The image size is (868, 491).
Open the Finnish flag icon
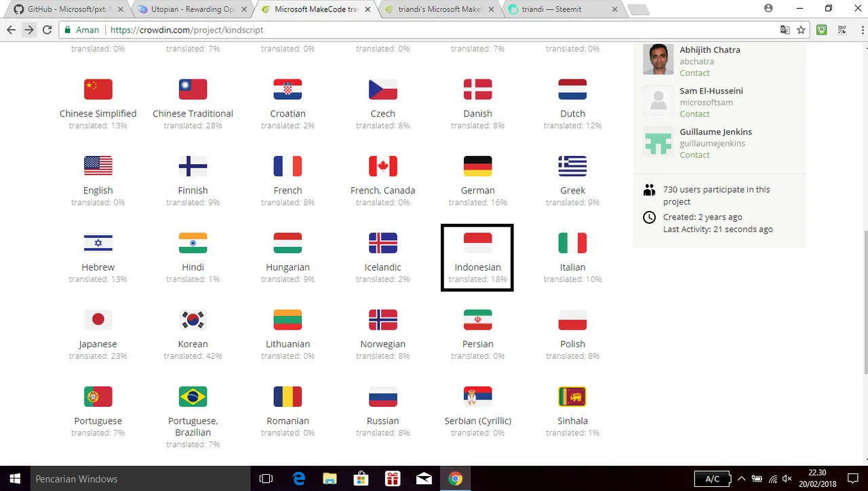click(193, 166)
